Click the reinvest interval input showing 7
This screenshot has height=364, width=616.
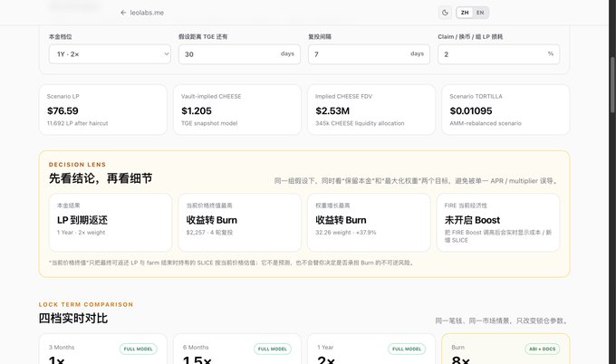(x=369, y=54)
